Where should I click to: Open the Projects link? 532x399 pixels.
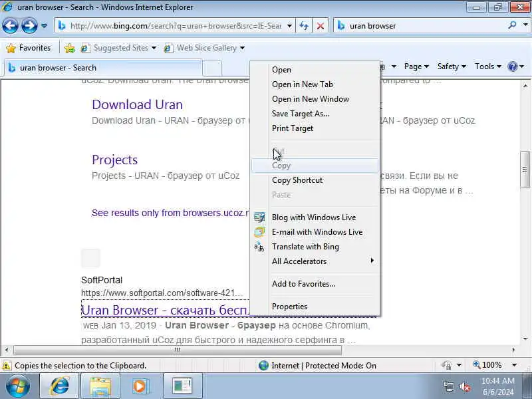click(x=114, y=160)
